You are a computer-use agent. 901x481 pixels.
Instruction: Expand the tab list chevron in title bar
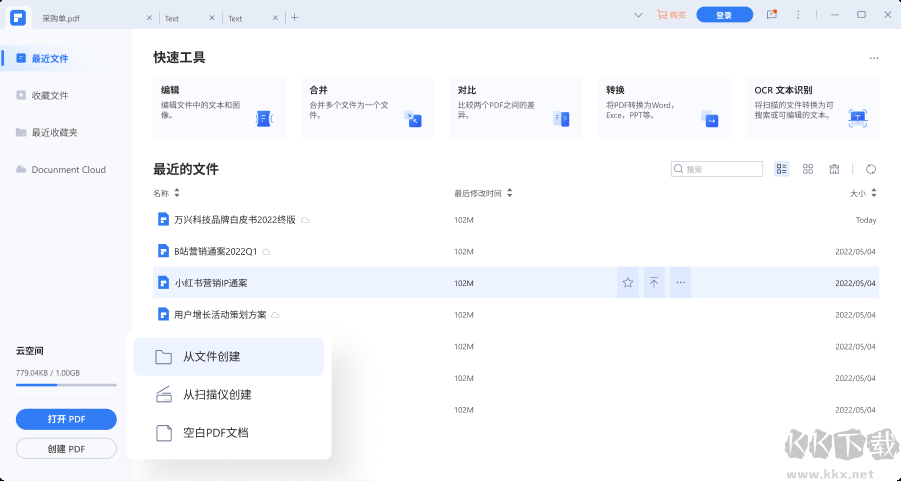pos(638,15)
